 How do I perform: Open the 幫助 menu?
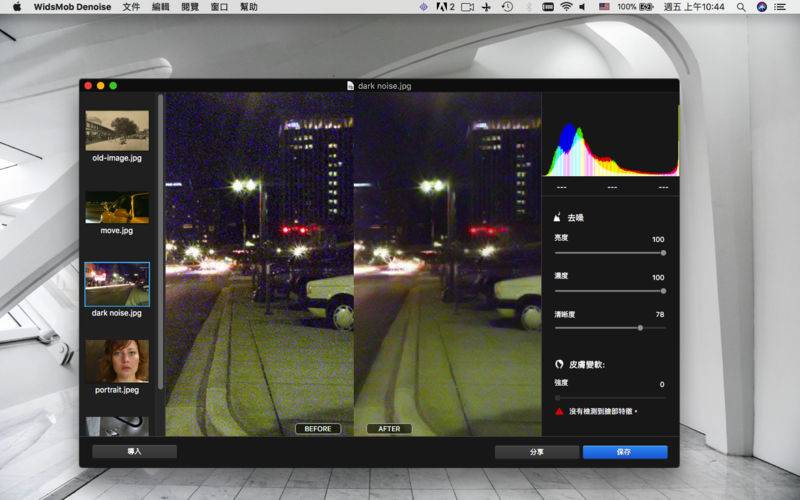point(249,7)
